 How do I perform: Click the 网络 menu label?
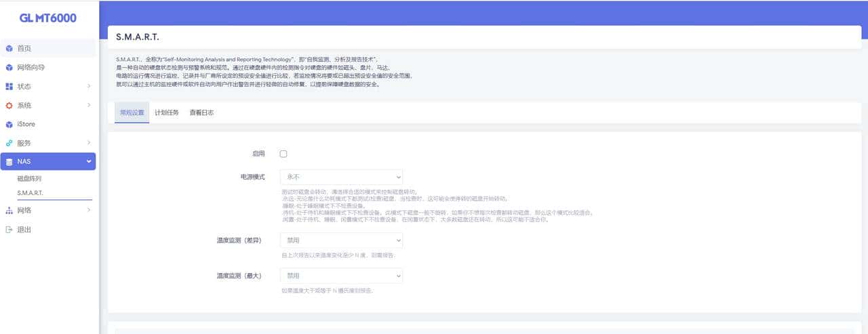[x=24, y=211]
